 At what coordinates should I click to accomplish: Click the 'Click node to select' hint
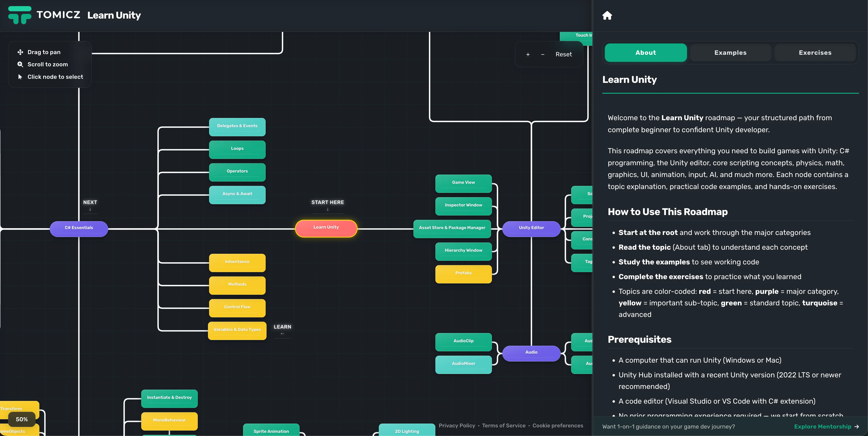(55, 77)
